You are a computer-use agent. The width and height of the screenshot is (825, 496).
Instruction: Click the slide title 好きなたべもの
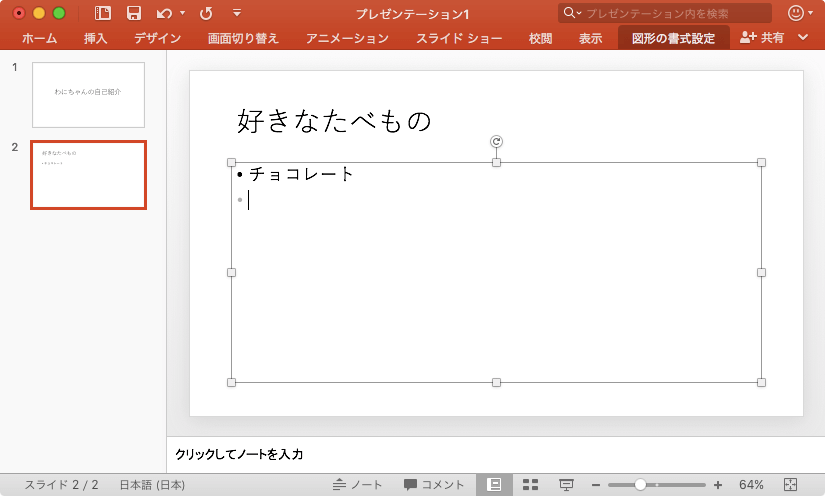pos(334,121)
